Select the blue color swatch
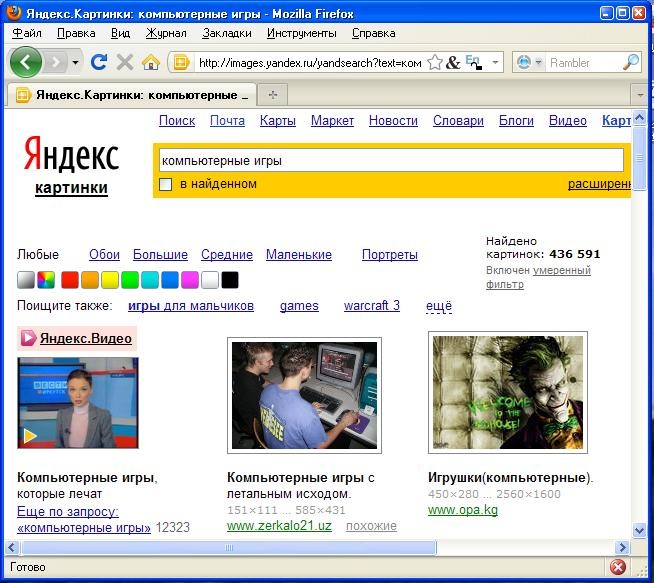 (x=170, y=280)
